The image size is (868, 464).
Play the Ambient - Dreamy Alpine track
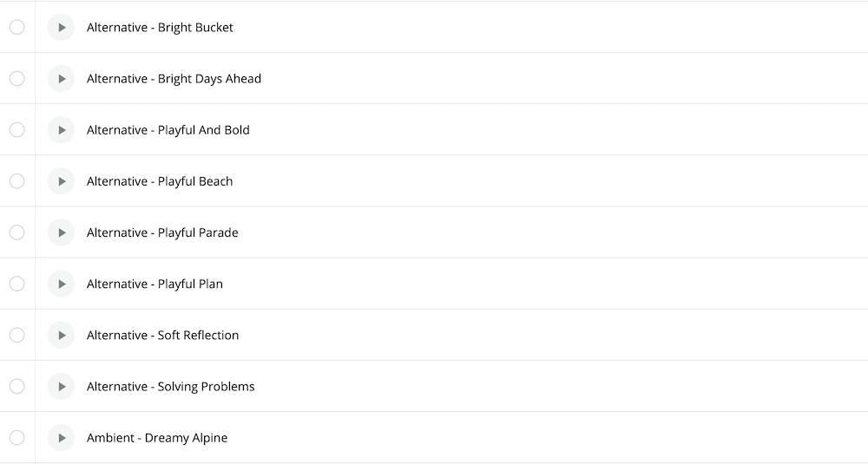(61, 437)
